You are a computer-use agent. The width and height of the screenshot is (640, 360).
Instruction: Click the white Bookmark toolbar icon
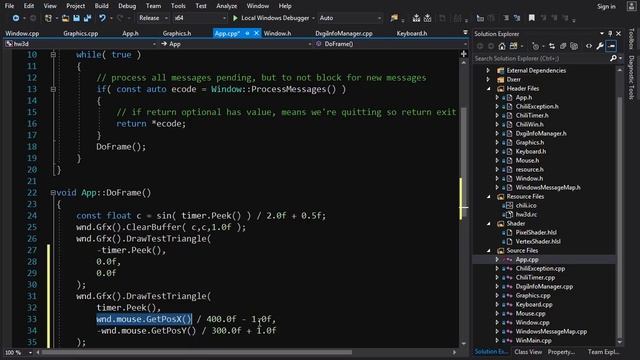tap(531, 18)
